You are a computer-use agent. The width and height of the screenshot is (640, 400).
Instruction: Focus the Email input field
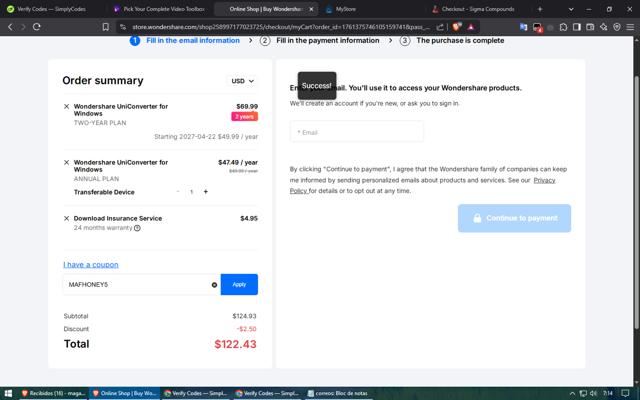pos(357,132)
